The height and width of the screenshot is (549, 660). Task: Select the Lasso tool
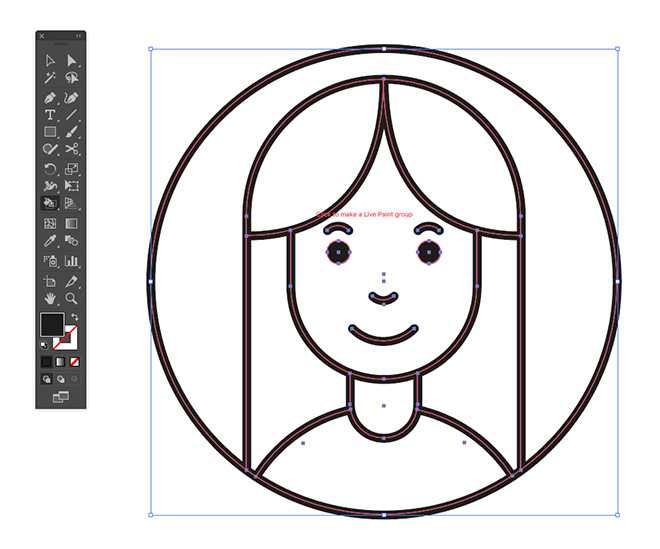(71, 77)
